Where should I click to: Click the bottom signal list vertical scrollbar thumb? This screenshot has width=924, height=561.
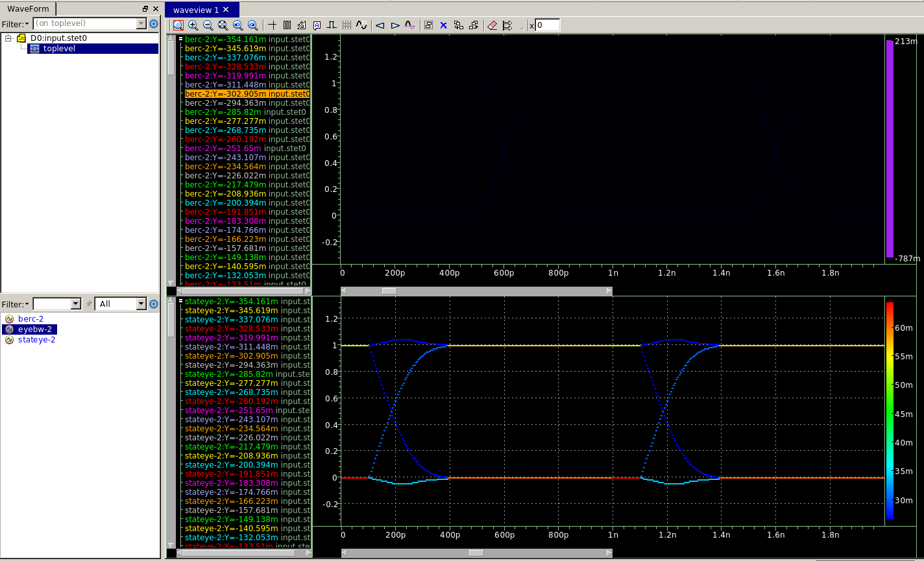(x=171, y=320)
